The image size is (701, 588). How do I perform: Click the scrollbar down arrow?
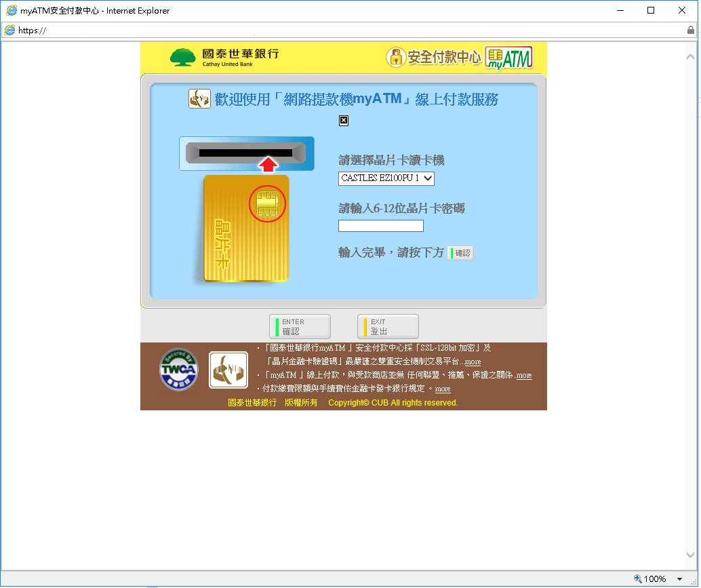point(690,555)
